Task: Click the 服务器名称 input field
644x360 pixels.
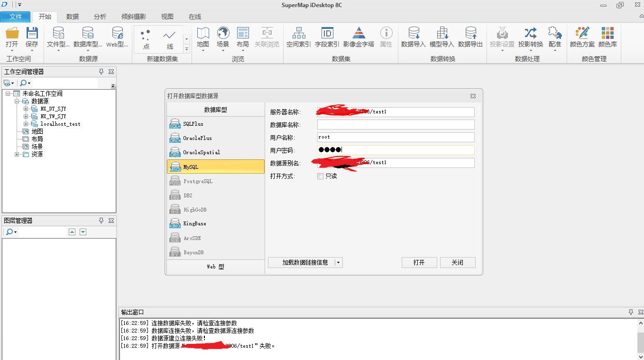Action: click(x=396, y=112)
